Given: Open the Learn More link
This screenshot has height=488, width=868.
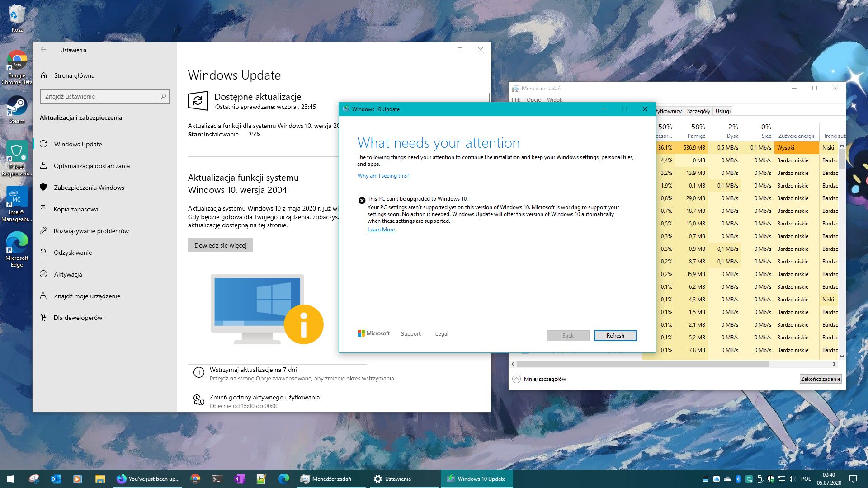Looking at the screenshot, I should coord(381,230).
